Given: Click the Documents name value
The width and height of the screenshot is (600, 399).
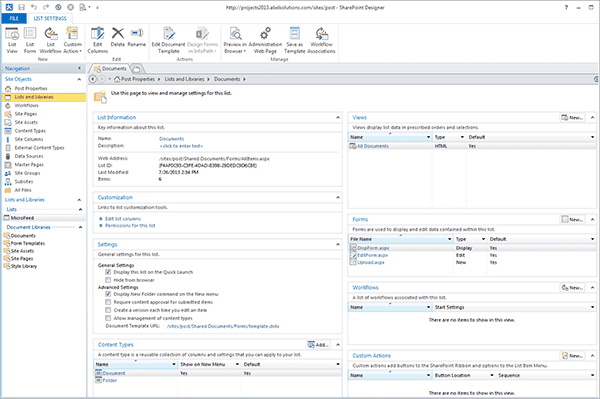Looking at the screenshot, I should tap(171, 139).
